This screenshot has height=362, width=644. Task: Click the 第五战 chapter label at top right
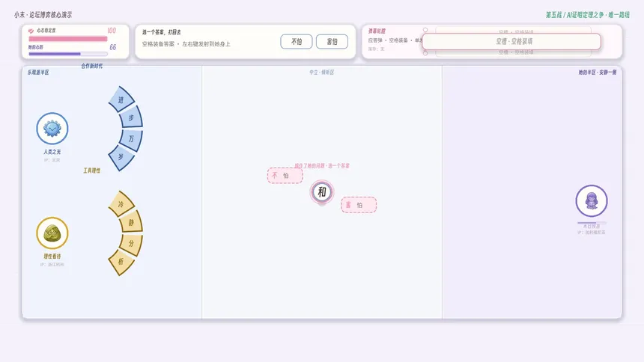tap(588, 15)
